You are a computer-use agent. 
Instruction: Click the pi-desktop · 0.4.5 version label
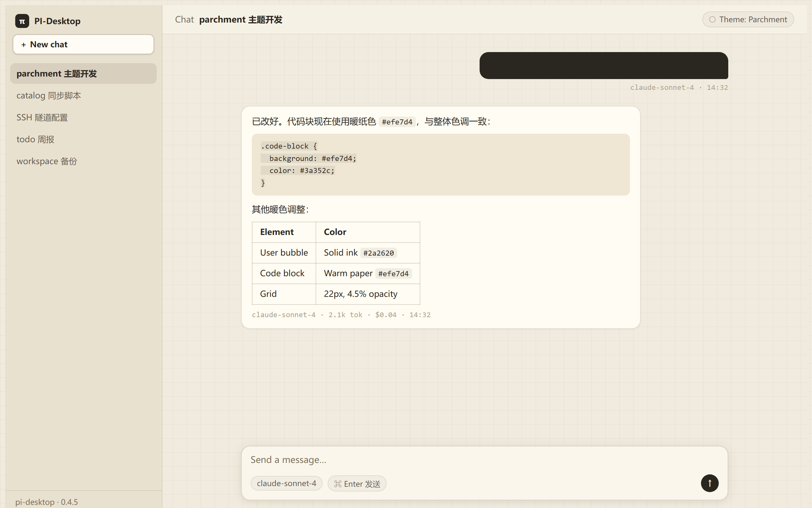point(47,502)
